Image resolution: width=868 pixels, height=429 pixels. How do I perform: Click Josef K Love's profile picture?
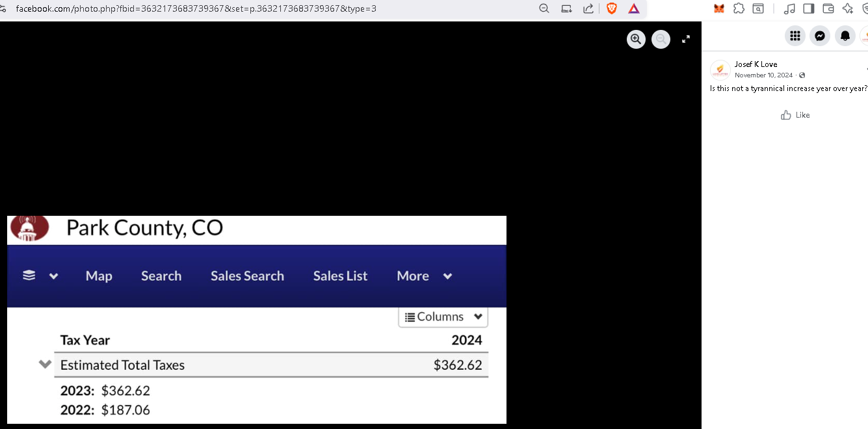(720, 70)
